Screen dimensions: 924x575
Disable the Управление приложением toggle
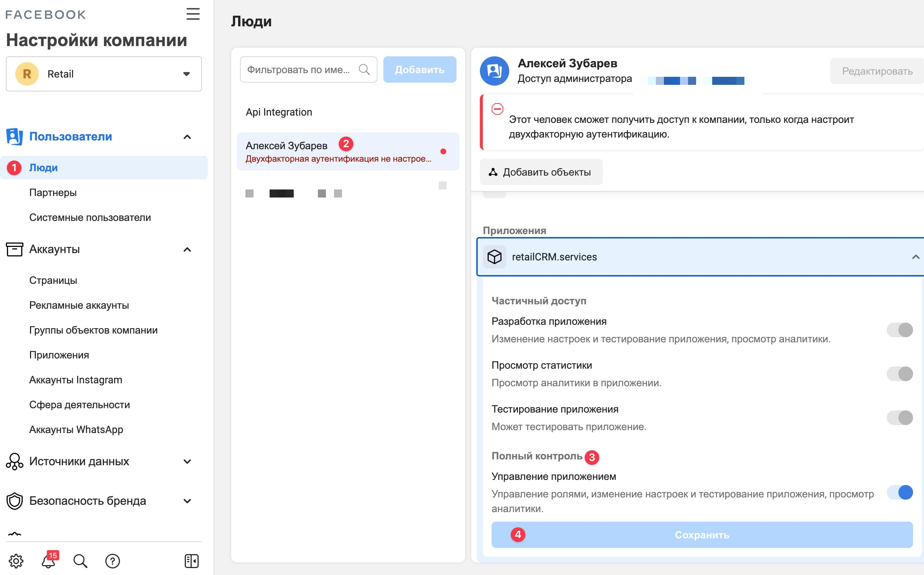[x=899, y=492]
